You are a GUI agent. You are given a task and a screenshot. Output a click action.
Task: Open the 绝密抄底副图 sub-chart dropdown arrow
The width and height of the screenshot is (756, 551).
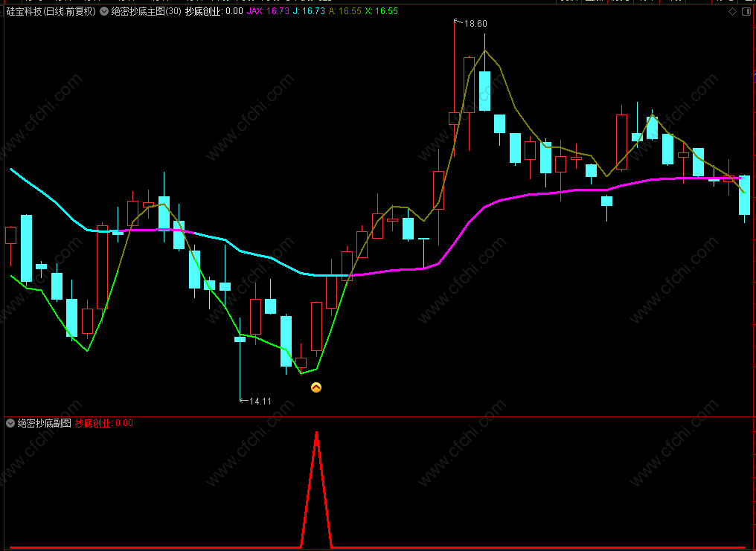pos(10,423)
